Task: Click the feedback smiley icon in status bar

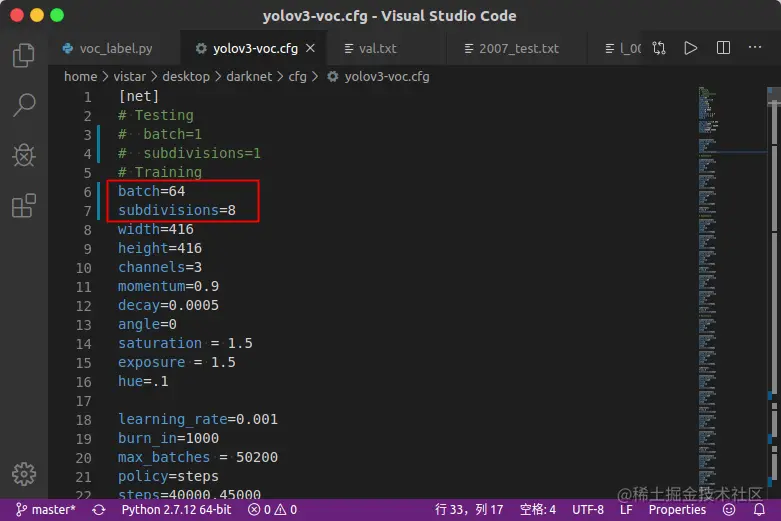Action: click(x=729, y=510)
